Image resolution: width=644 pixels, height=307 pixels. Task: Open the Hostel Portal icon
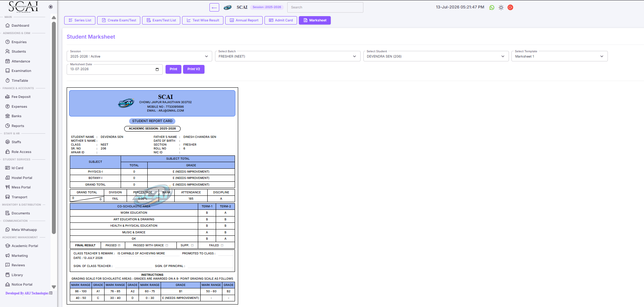[8, 178]
